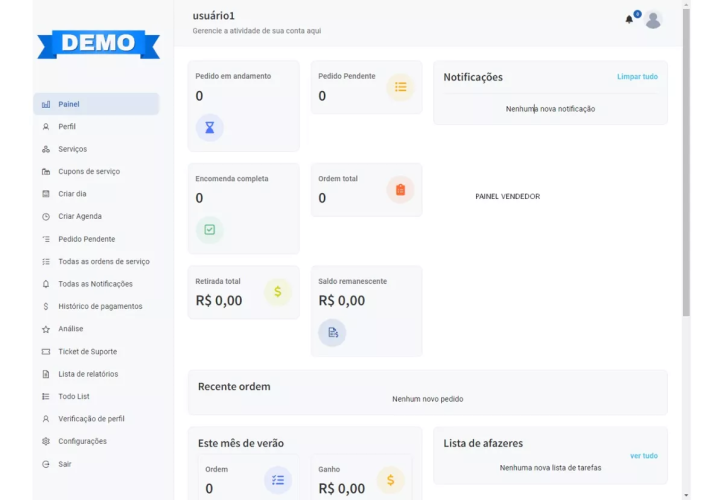Log out using Sair
This screenshot has width=724, height=500.
tap(64, 464)
